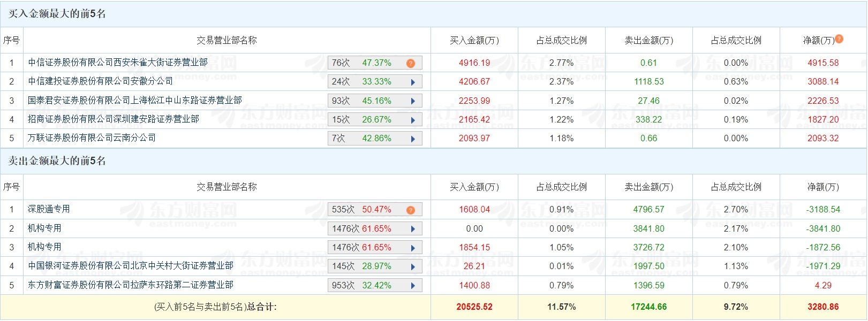868x321 pixels.
Task: Click total buy ratio 11.57%
Action: pyautogui.click(x=562, y=307)
